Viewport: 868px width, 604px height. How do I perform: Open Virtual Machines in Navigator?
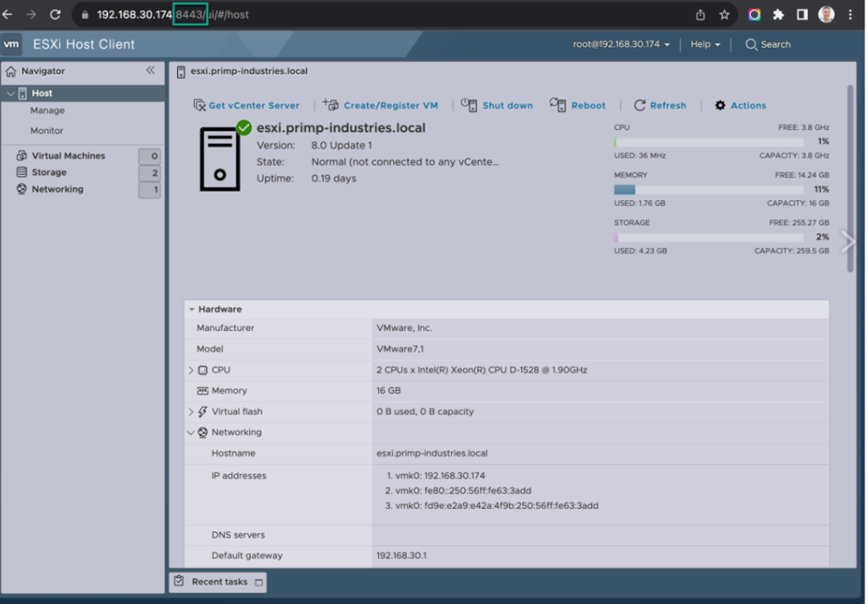coord(68,156)
